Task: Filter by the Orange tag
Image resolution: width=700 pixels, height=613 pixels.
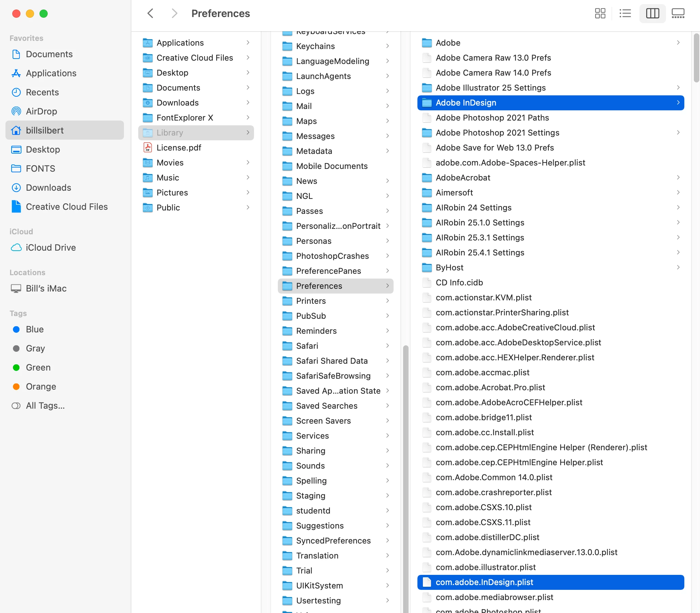Action: tap(41, 386)
